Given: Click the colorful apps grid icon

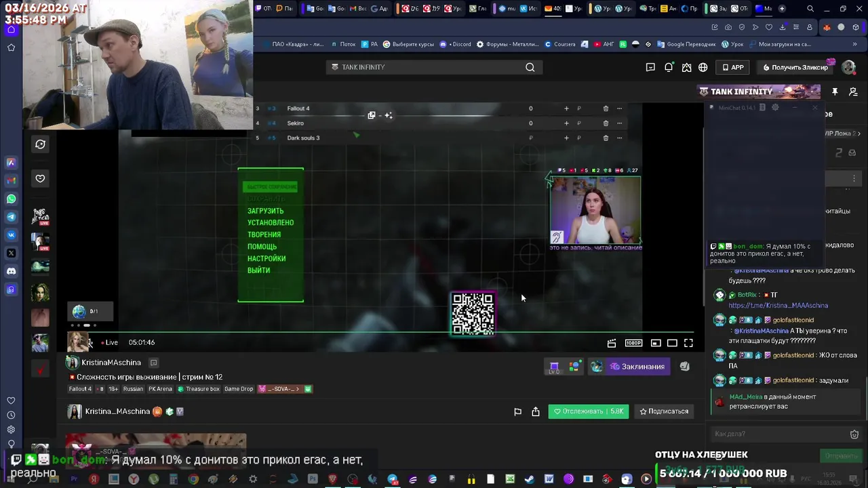Looking at the screenshot, I should (x=574, y=367).
